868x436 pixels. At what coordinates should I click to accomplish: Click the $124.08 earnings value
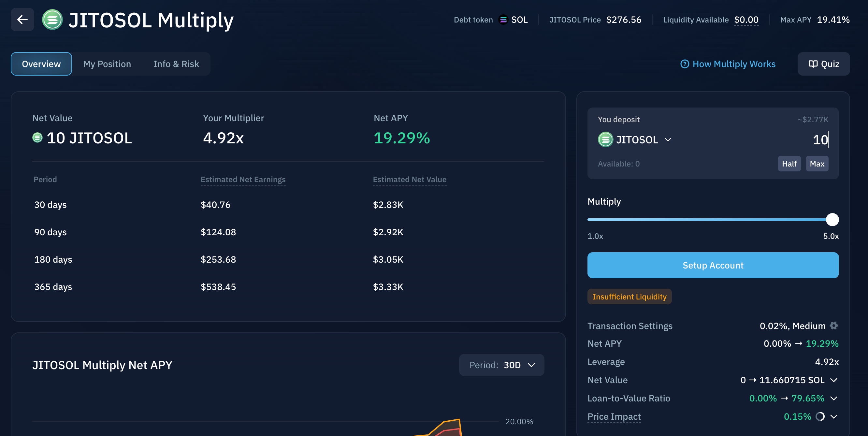[x=218, y=232]
